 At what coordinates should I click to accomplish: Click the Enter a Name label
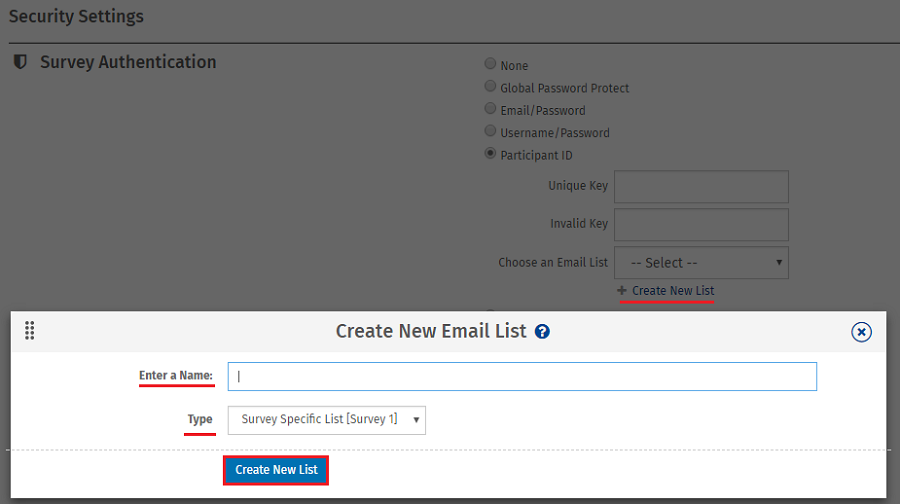pos(176,376)
